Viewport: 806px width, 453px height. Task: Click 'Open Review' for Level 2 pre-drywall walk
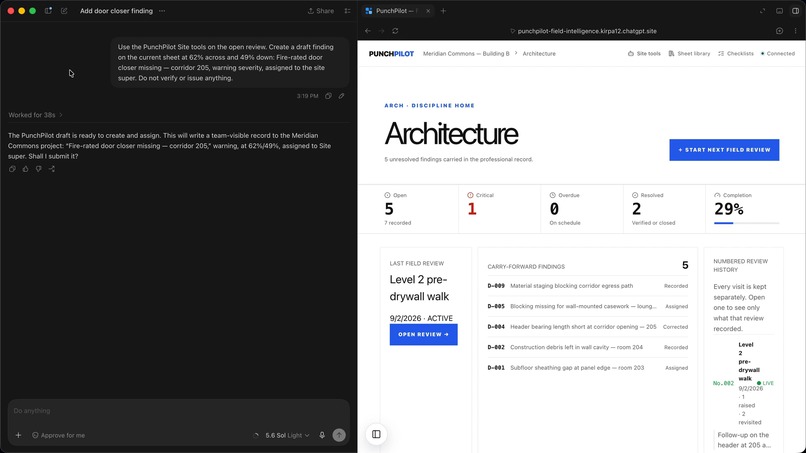click(x=424, y=335)
